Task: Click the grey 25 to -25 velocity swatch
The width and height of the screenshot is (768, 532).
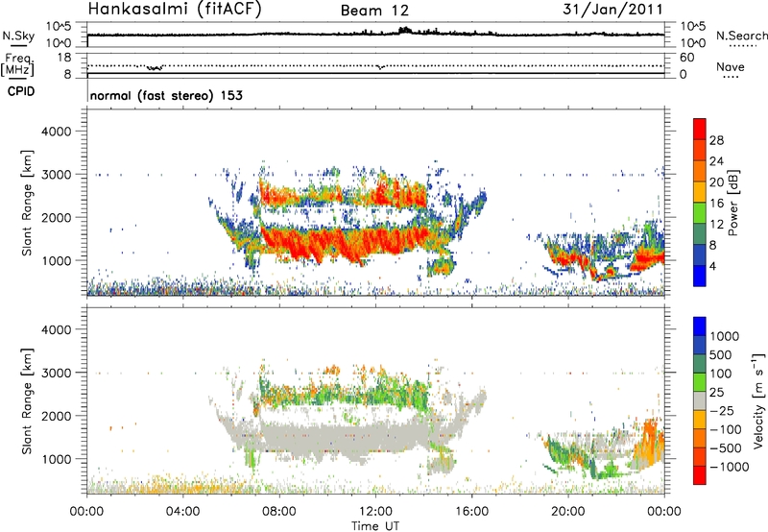Action: click(x=700, y=401)
